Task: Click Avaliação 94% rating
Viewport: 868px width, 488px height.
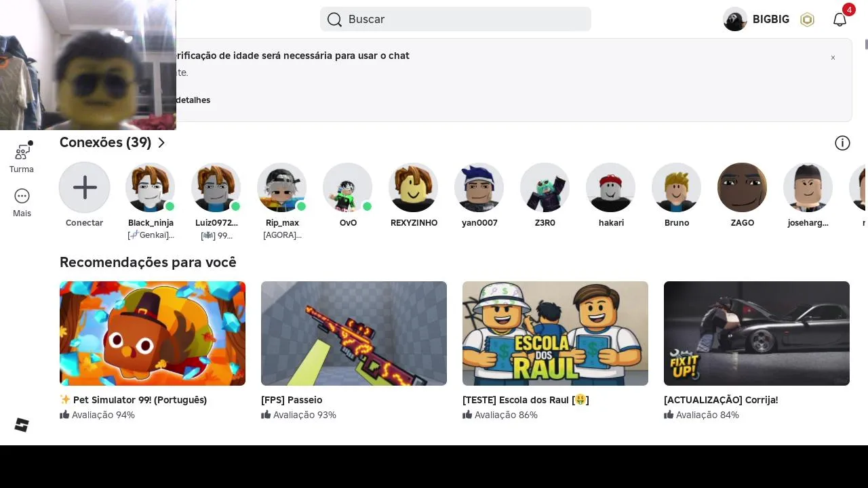Action: pyautogui.click(x=97, y=415)
